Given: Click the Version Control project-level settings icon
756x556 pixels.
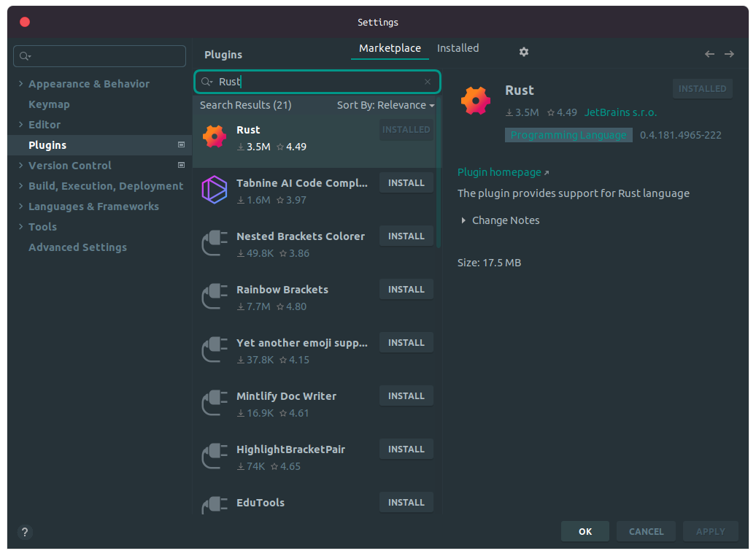Looking at the screenshot, I should pos(181,165).
